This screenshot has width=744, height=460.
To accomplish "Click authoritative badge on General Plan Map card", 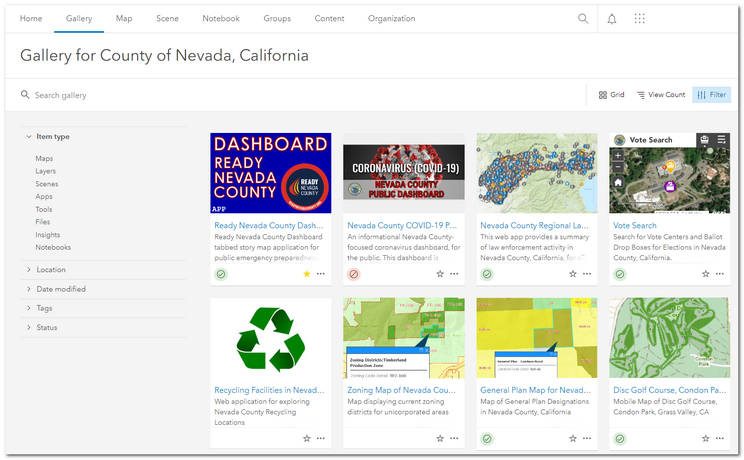I will point(487,438).
